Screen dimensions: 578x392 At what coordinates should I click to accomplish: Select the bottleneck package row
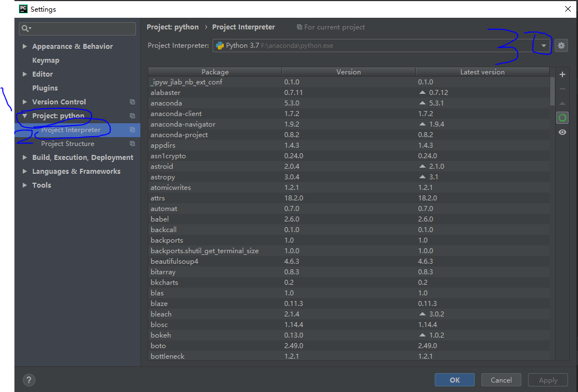click(349, 356)
